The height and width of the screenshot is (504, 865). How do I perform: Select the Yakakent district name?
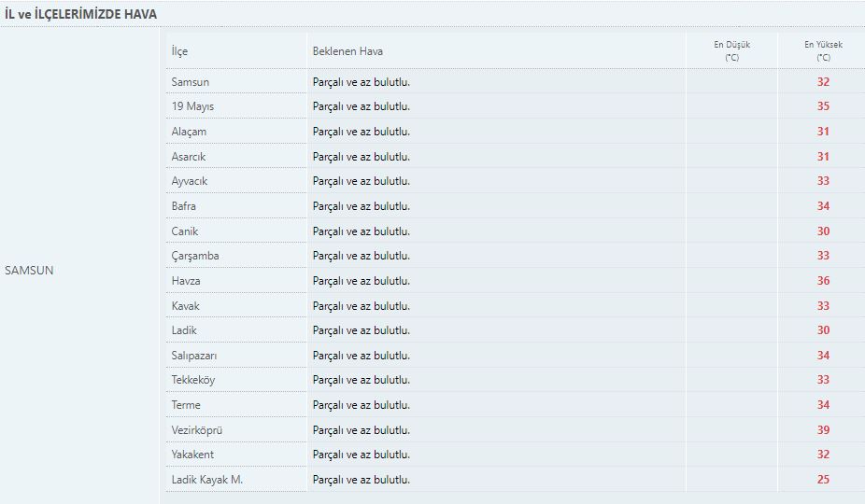click(192, 455)
